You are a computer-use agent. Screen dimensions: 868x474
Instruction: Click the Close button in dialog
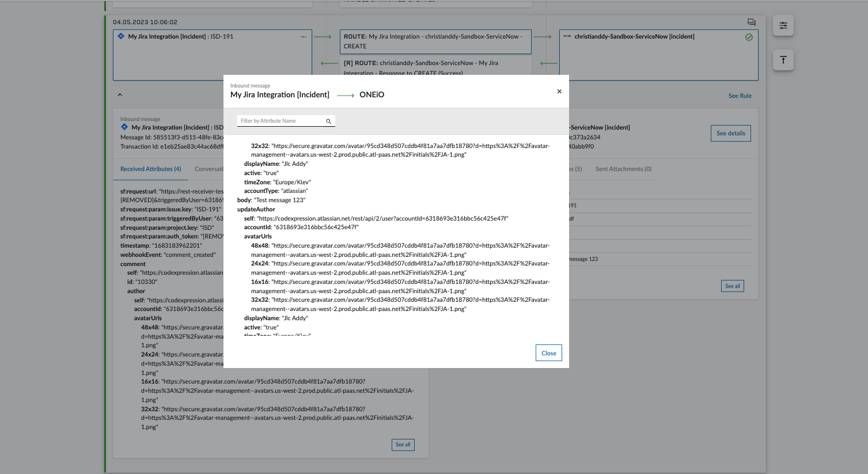[x=549, y=353]
